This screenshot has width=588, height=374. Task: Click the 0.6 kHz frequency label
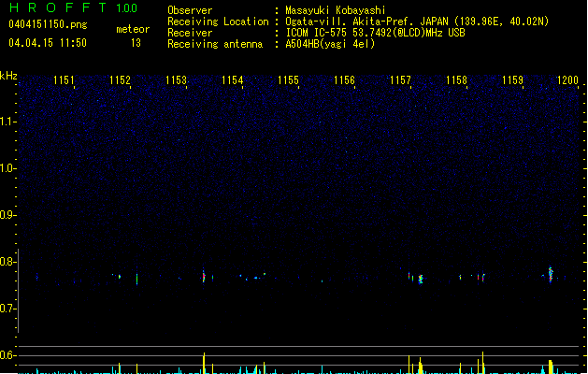click(x=8, y=355)
